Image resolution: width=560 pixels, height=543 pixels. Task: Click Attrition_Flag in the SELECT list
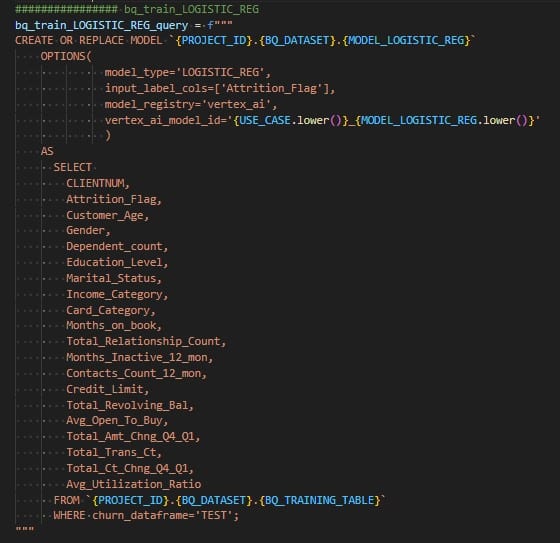point(111,199)
